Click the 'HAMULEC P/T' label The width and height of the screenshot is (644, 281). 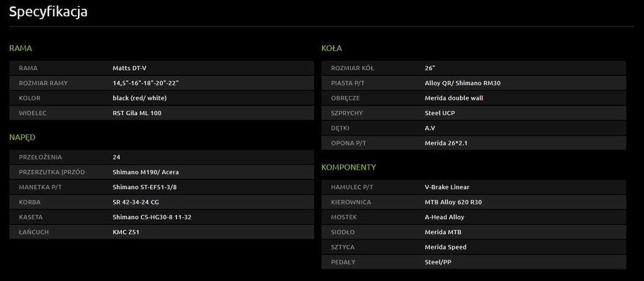(x=352, y=187)
